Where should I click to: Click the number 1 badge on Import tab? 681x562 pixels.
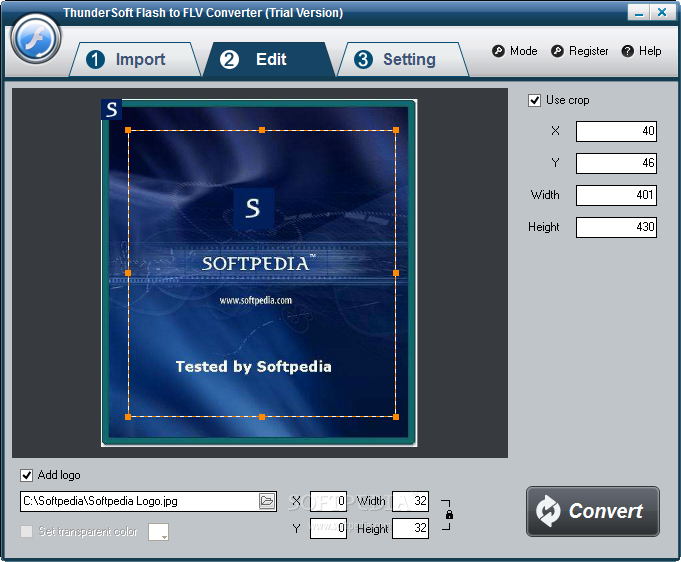pyautogui.click(x=96, y=60)
